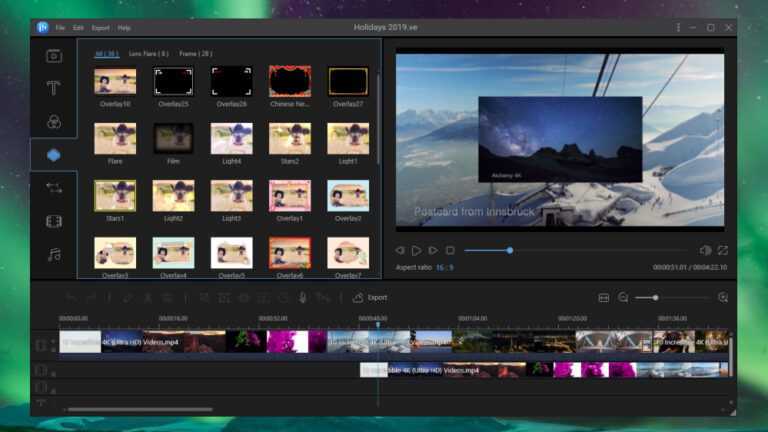Toggle fullscreen preview icon
This screenshot has width=768, height=432.
pyautogui.click(x=723, y=250)
